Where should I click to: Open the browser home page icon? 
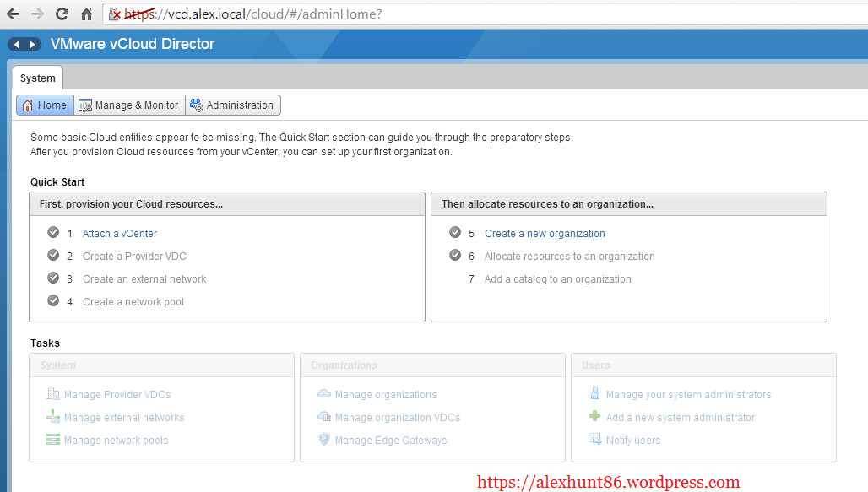[x=86, y=14]
